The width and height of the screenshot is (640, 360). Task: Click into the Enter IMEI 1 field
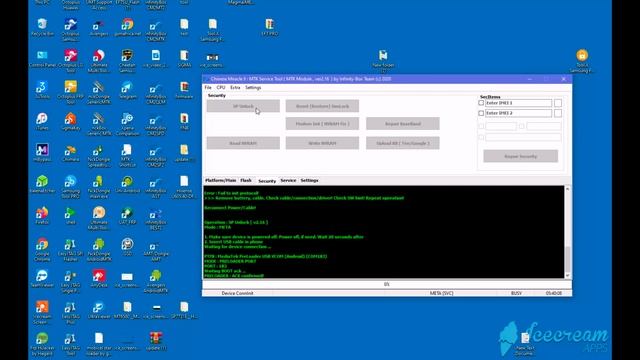[518, 103]
